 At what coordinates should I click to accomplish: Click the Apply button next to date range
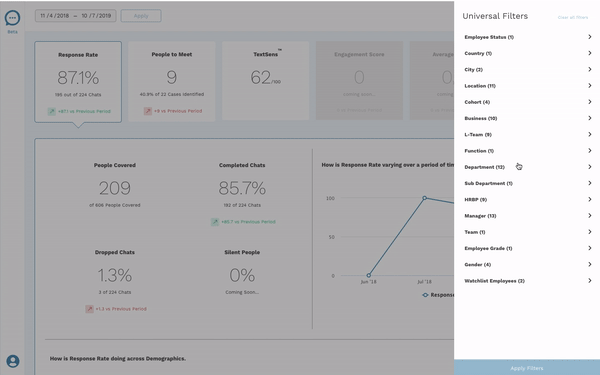[141, 16]
